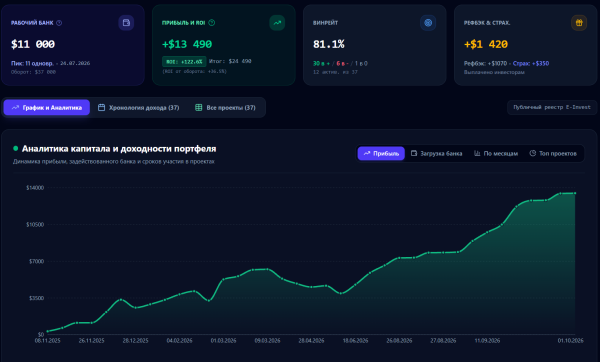The width and height of the screenshot is (600, 362).
Task: Click the ROI от оборота note
Action: pos(194,72)
